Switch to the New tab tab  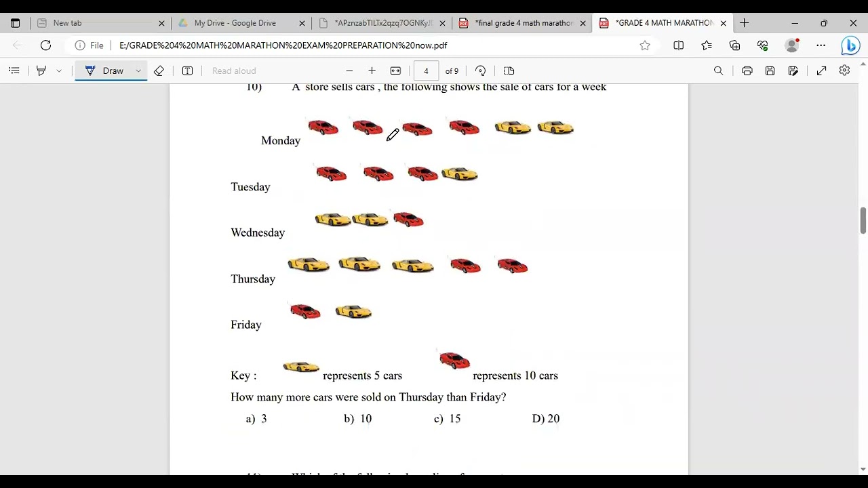(x=101, y=23)
